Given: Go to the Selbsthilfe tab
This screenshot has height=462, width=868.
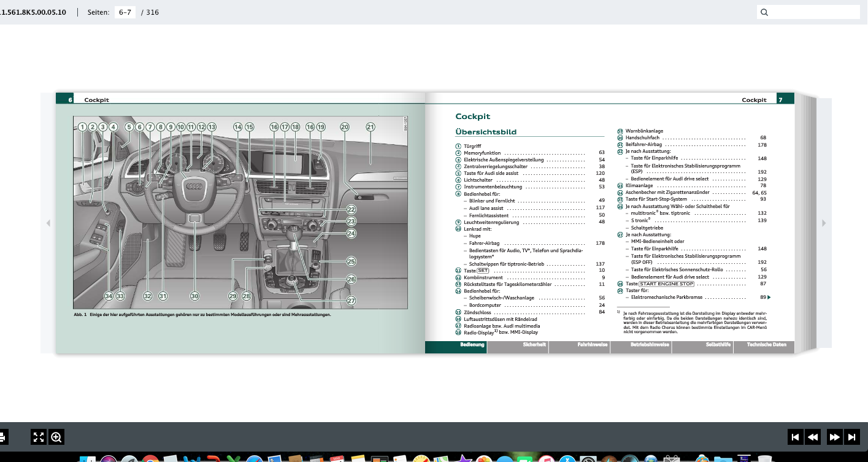Looking at the screenshot, I should pyautogui.click(x=718, y=345).
